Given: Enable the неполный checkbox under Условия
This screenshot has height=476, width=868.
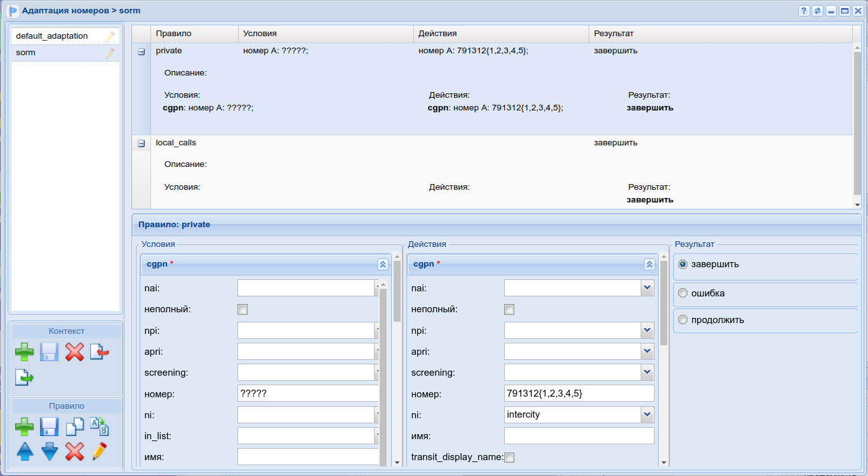Looking at the screenshot, I should [243, 310].
